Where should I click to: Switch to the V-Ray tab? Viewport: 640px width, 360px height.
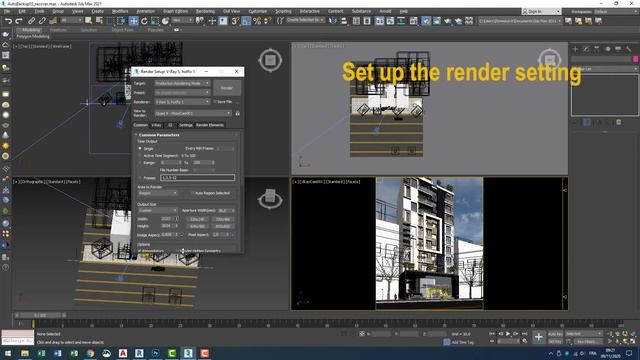[x=156, y=125]
